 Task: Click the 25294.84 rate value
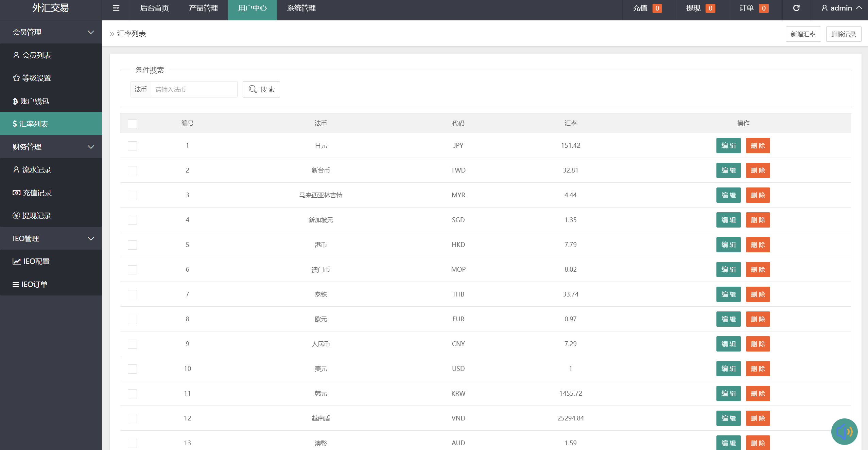(571, 418)
